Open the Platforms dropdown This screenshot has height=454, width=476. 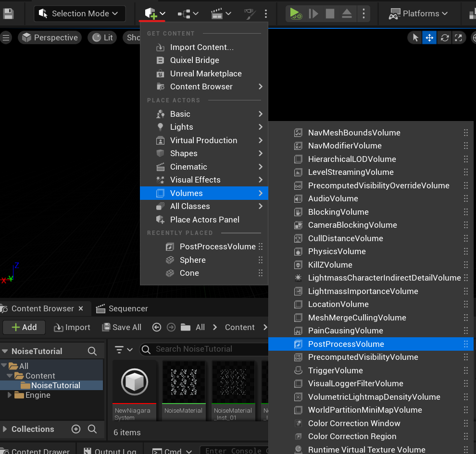tap(418, 13)
